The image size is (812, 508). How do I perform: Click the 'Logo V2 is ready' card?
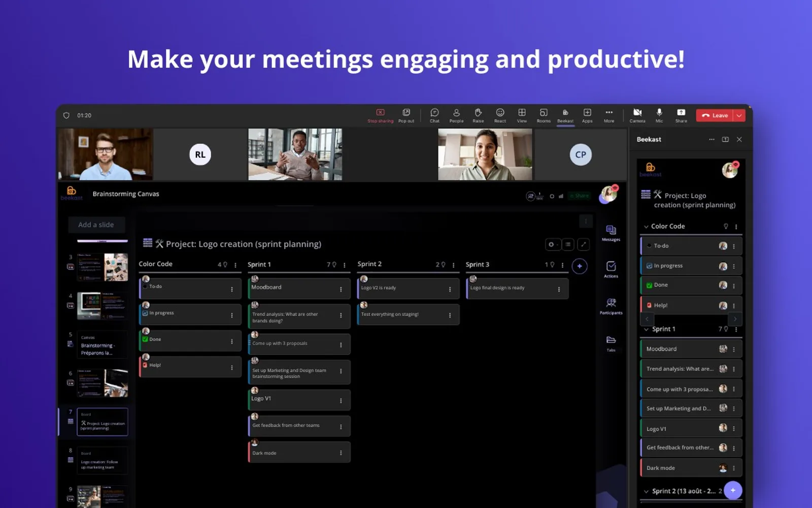[408, 288]
